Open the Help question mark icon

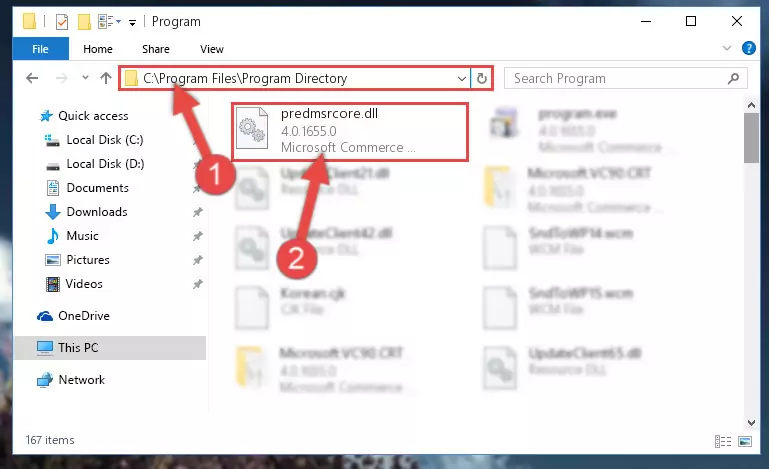(748, 48)
